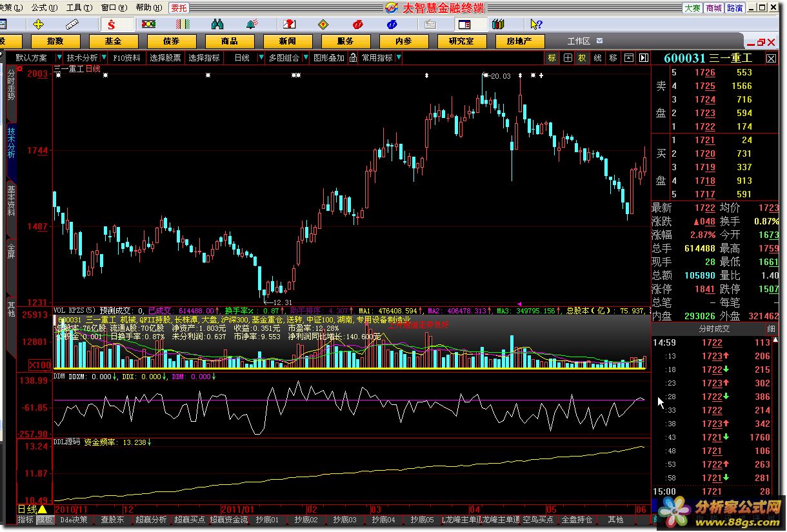Click the 委托 order button
The height and width of the screenshot is (532, 787).
179,8
